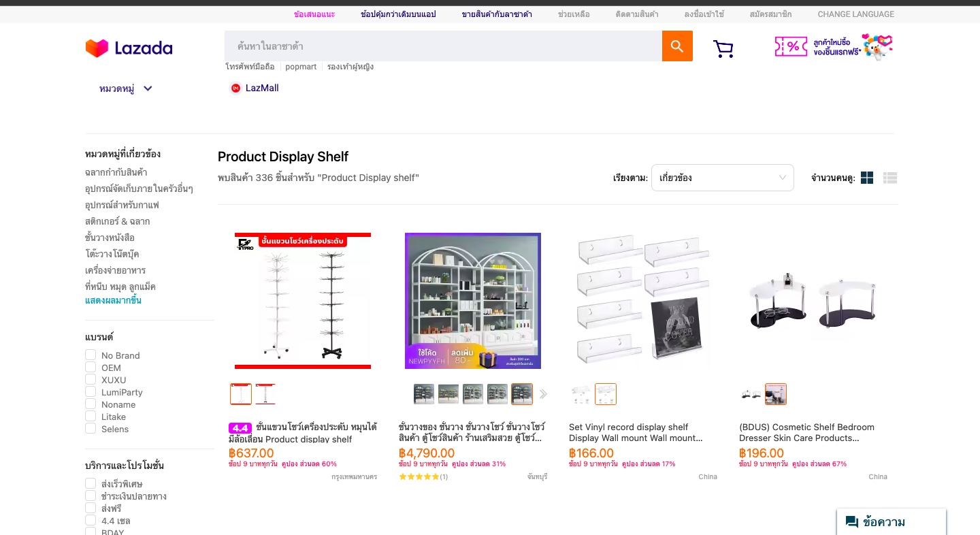Click the Lazada logo
The width and height of the screenshot is (980, 535).
point(129,48)
